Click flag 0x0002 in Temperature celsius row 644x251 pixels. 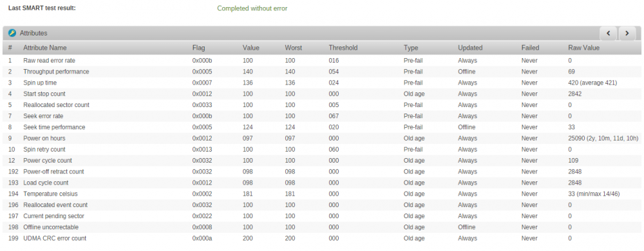(x=202, y=194)
